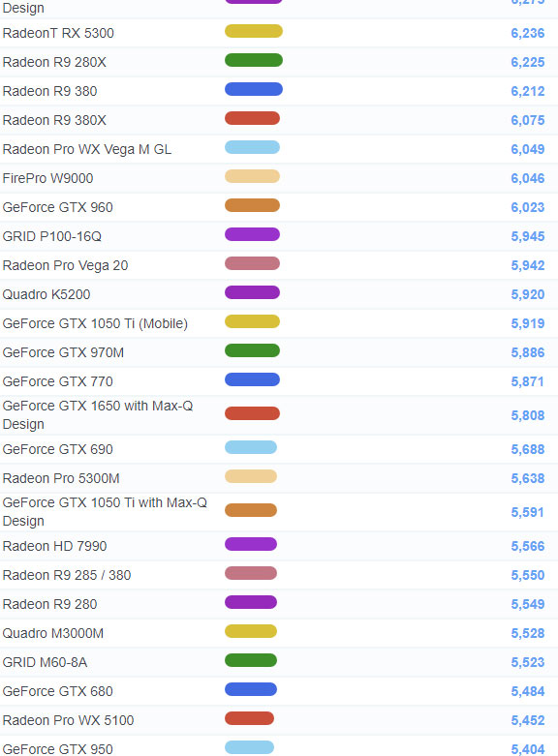Click GeForce GTX 690
This screenshot has height=756, width=558.
point(57,449)
